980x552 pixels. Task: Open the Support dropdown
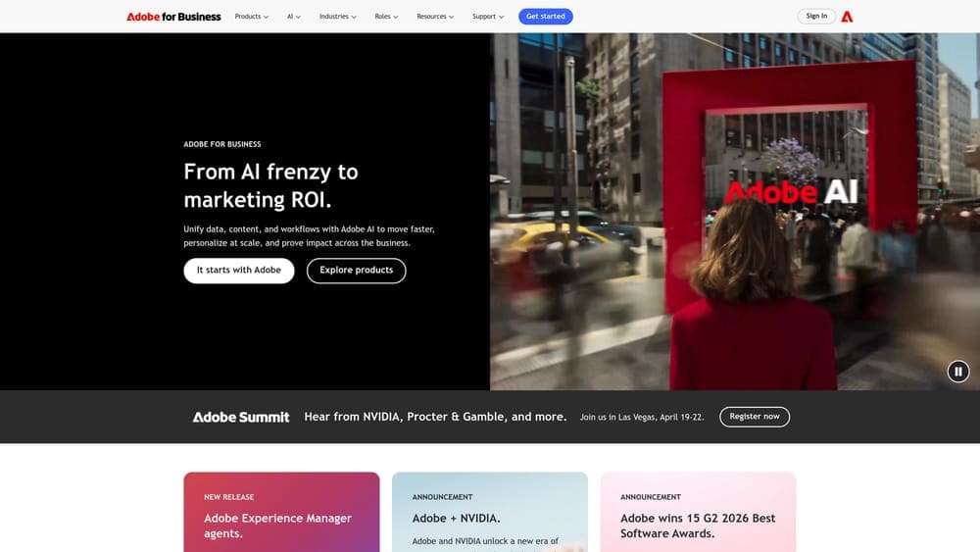pyautogui.click(x=487, y=17)
